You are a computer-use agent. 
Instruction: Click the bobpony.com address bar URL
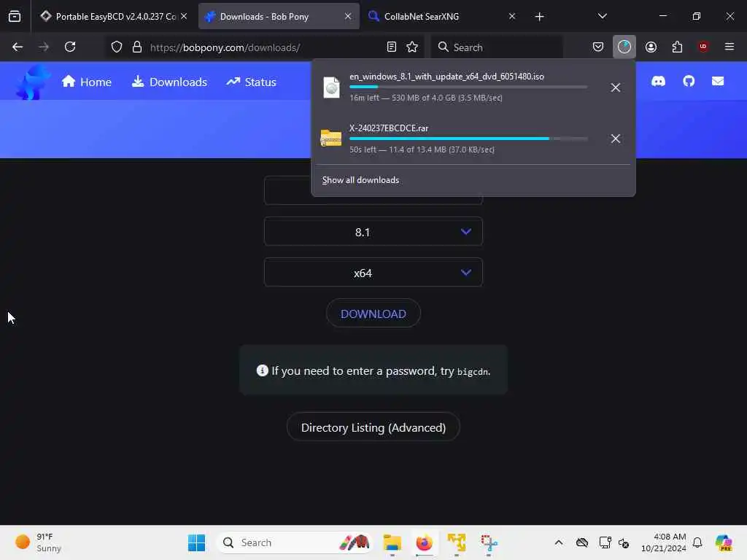tap(225, 47)
